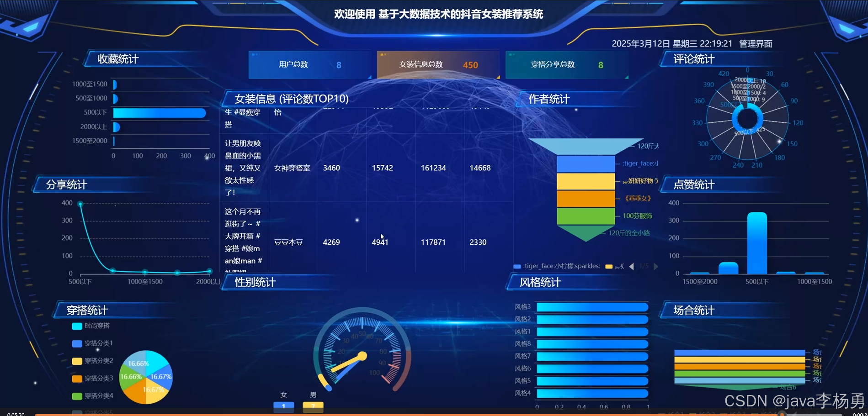Screen dimensions: 868x416
Task: Click the orange funnel segment in 作者统计
Action: (x=586, y=198)
